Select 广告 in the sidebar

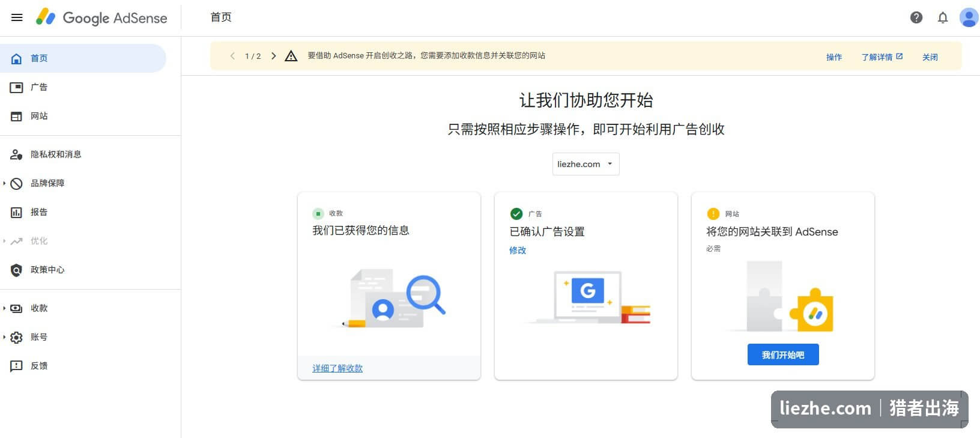(x=83, y=87)
